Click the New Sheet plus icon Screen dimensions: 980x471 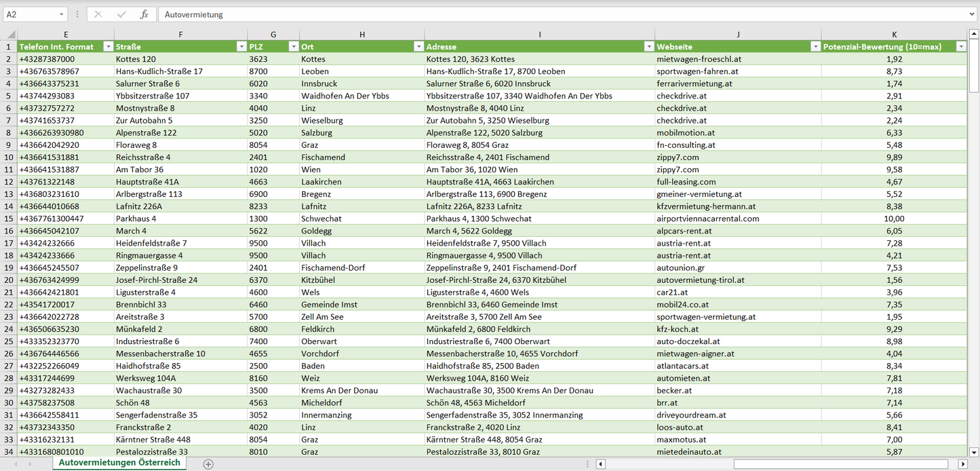tap(208, 464)
